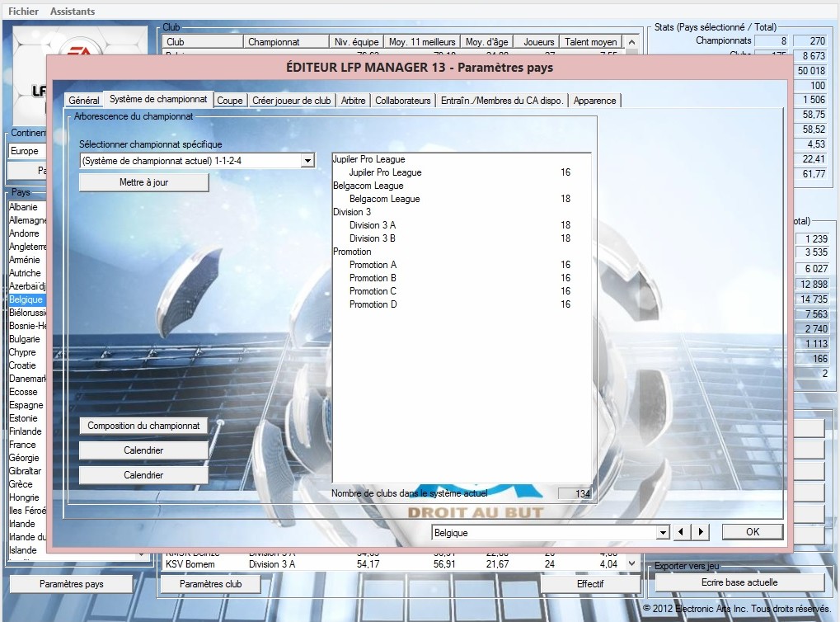Image resolution: width=840 pixels, height=622 pixels.
Task: Go to the next country using the right arrow
Action: [x=701, y=532]
